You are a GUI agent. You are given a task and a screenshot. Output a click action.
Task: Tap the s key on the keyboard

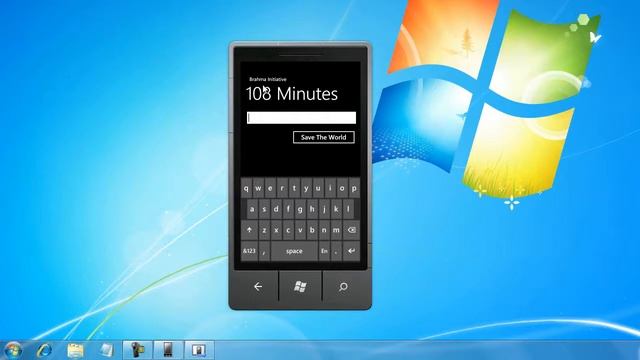coord(264,209)
